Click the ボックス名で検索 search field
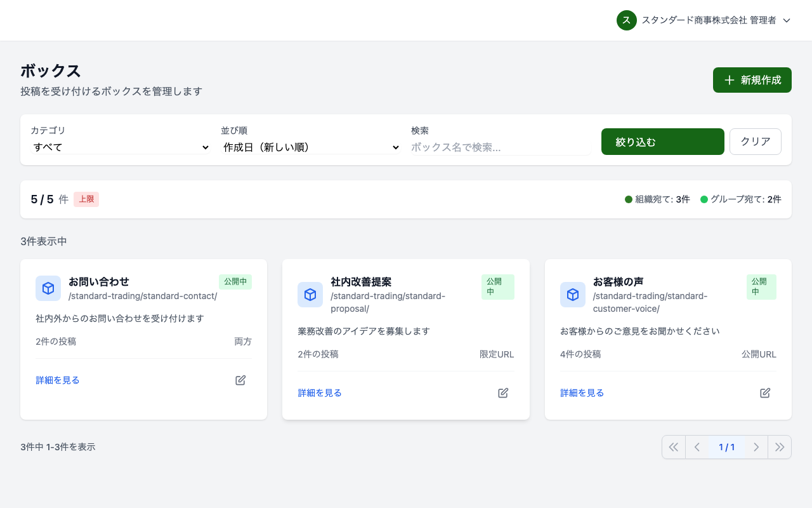Image resolution: width=812 pixels, height=508 pixels. click(501, 147)
